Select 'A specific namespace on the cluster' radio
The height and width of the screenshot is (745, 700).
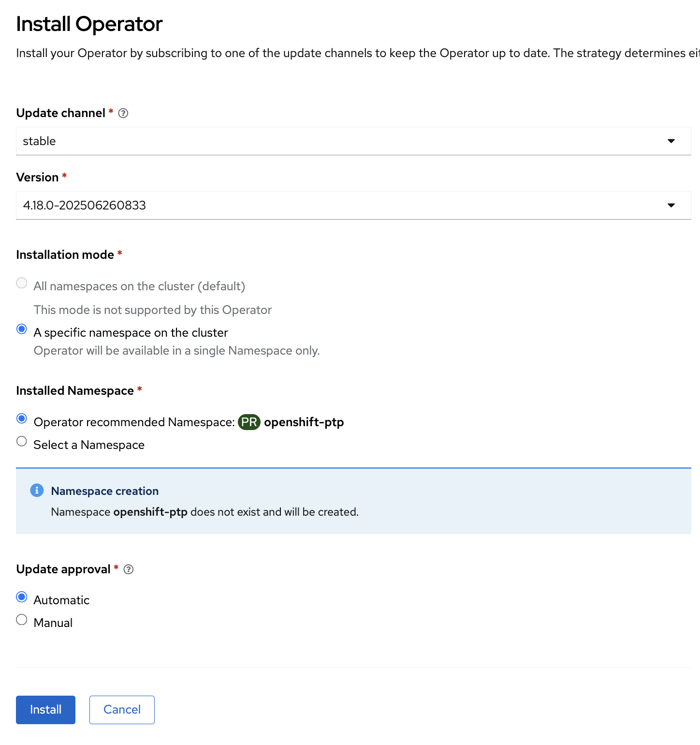click(22, 329)
